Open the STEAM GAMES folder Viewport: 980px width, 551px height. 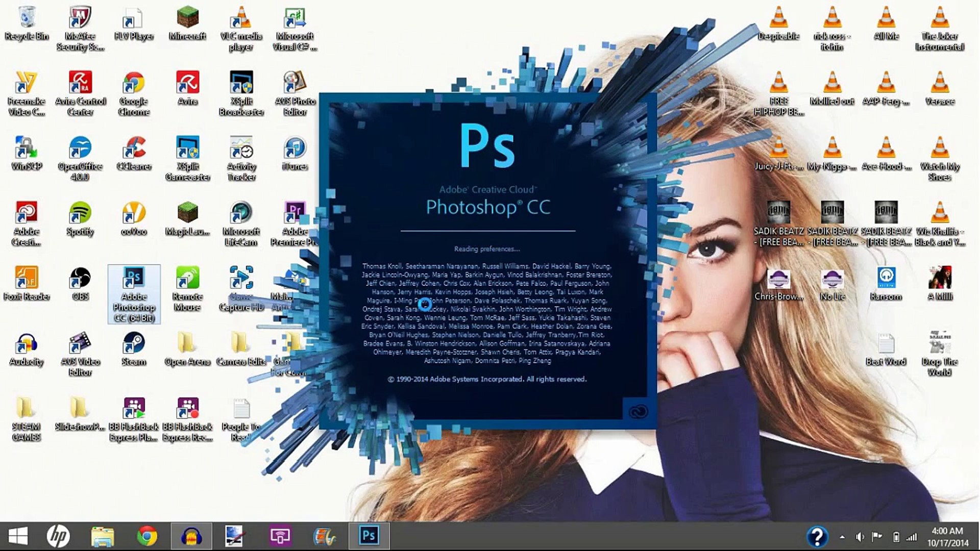[27, 419]
